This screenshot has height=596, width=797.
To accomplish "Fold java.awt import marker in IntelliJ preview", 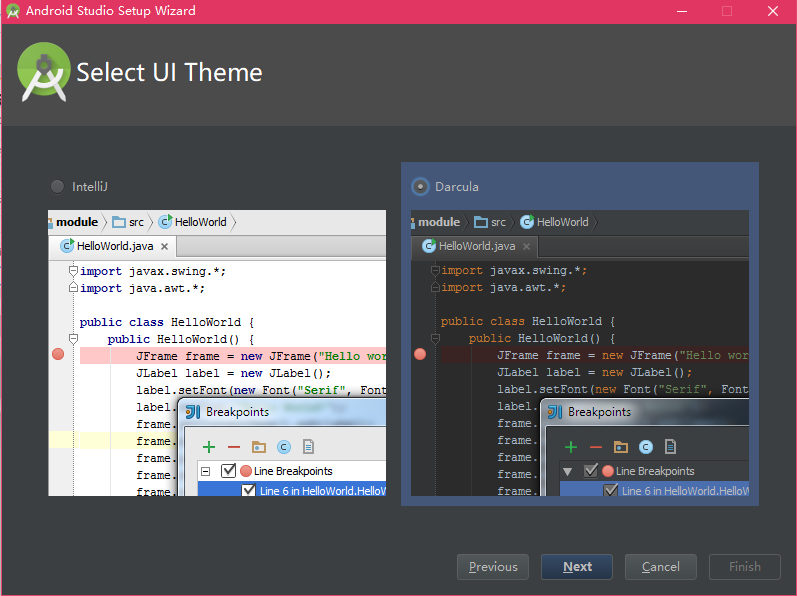I will click(x=73, y=288).
